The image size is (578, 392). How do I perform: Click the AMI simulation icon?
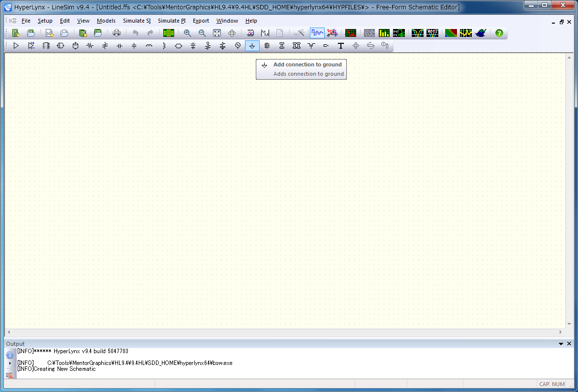[x=432, y=33]
